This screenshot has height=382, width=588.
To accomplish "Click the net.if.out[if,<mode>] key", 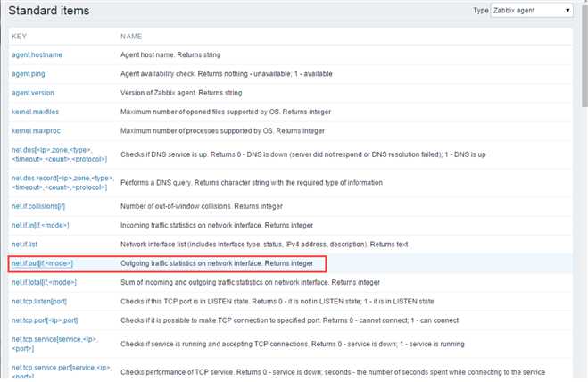I will 42,263.
